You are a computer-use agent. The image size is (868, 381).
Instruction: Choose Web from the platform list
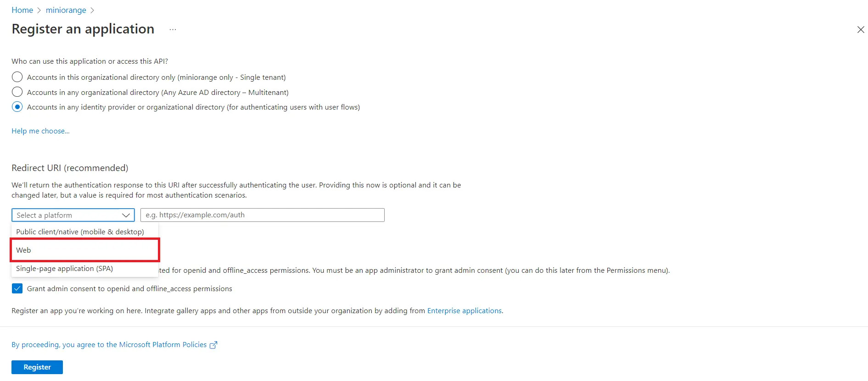[85, 250]
